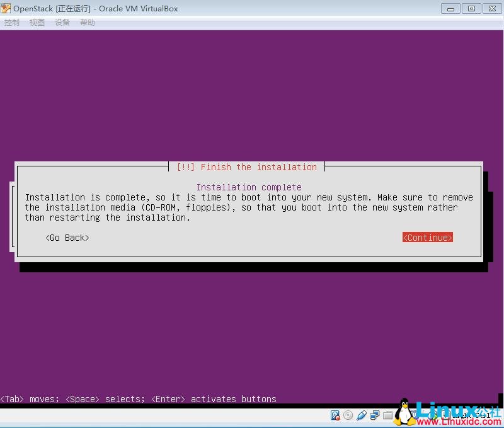
Task: Click the www.linuxidc.com watermark link
Action: [460, 421]
